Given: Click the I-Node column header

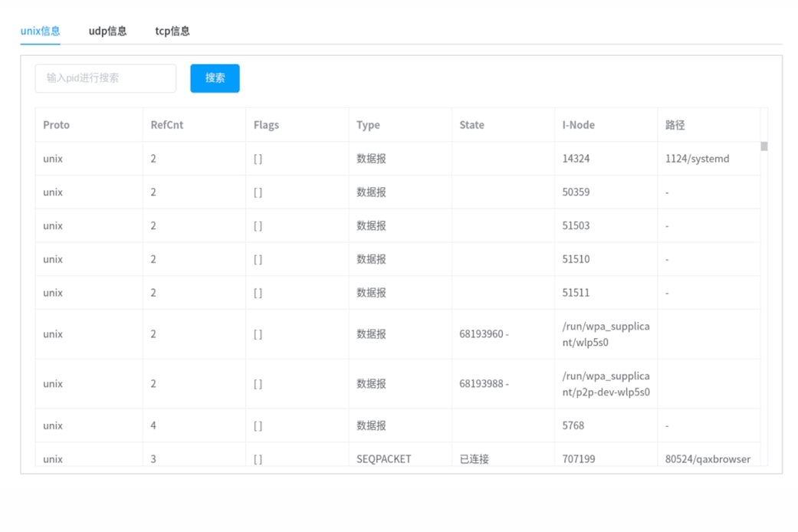Looking at the screenshot, I should 578,125.
